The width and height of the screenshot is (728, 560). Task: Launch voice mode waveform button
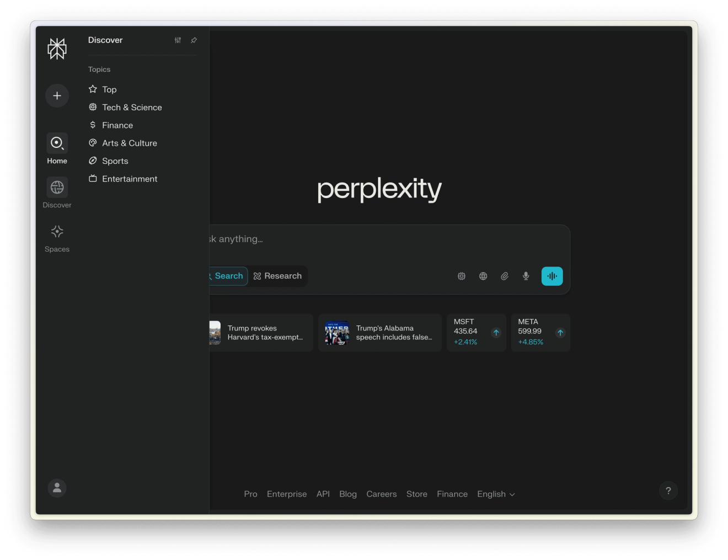coord(552,276)
